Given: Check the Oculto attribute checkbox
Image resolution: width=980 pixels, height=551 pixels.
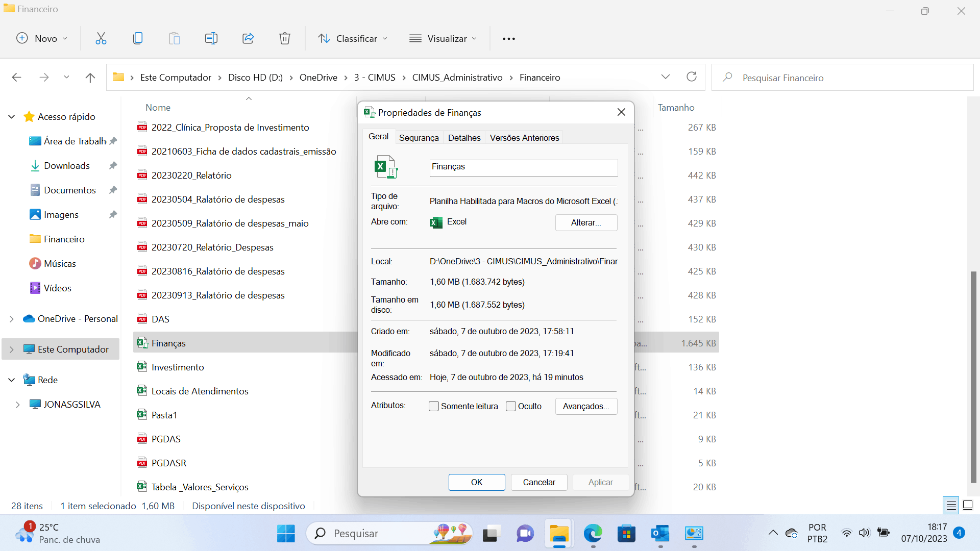Looking at the screenshot, I should [511, 406].
